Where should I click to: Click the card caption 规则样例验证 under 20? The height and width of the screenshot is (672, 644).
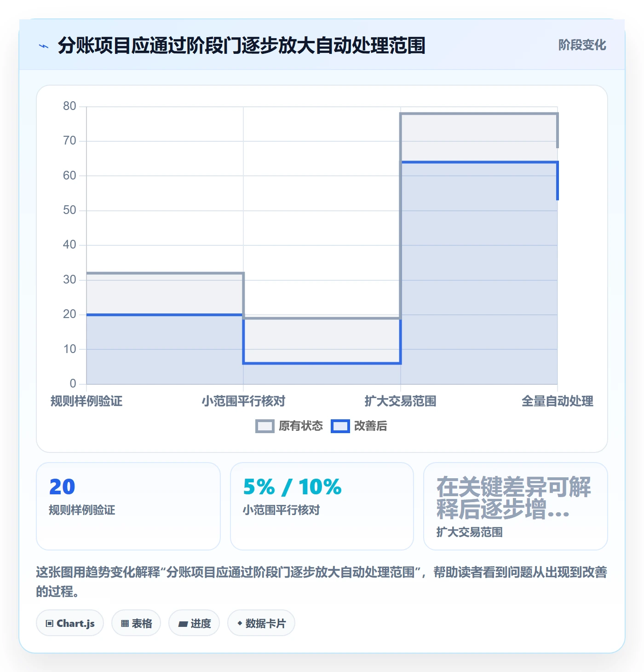(82, 510)
